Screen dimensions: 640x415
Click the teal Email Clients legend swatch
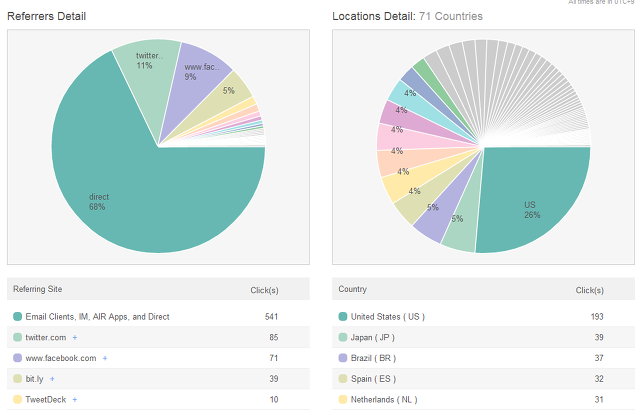(x=17, y=317)
